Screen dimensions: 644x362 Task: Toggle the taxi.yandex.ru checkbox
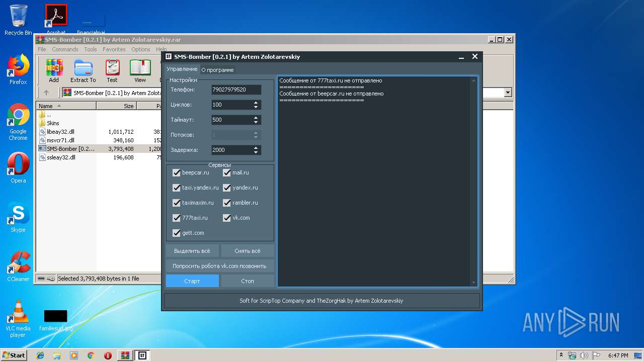point(176,188)
